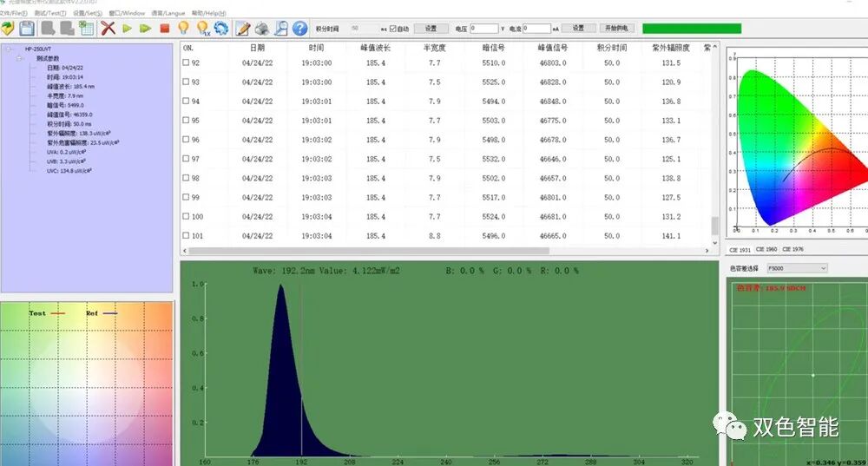Switch to the CIE 1976 tab

[792, 250]
